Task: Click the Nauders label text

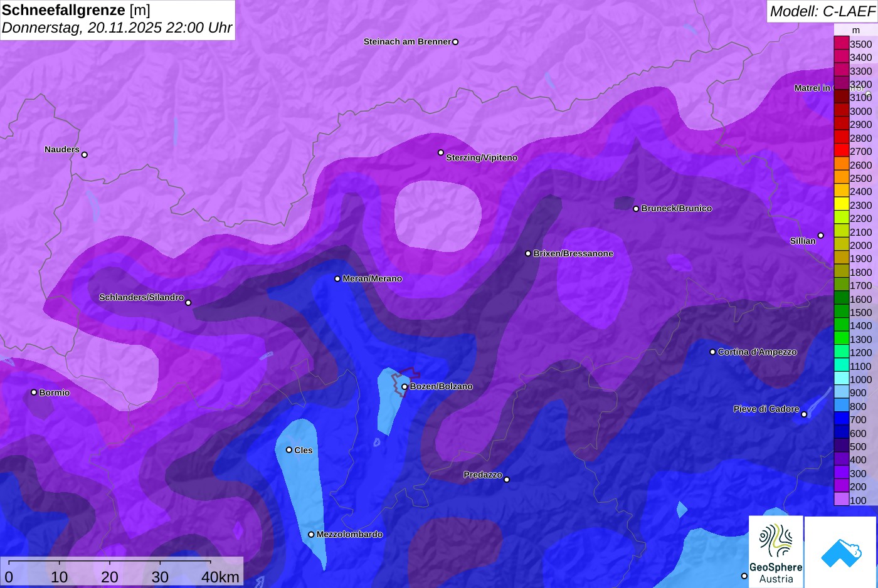Action: click(x=62, y=150)
